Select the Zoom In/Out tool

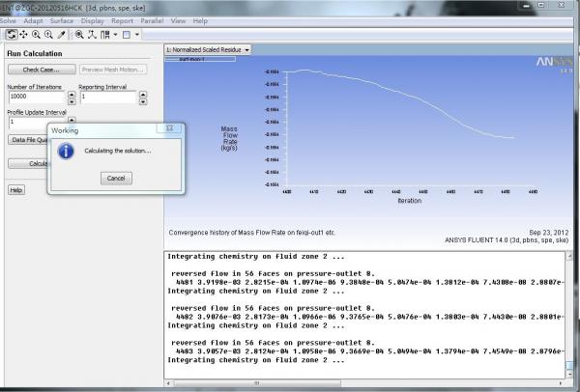click(x=36, y=35)
